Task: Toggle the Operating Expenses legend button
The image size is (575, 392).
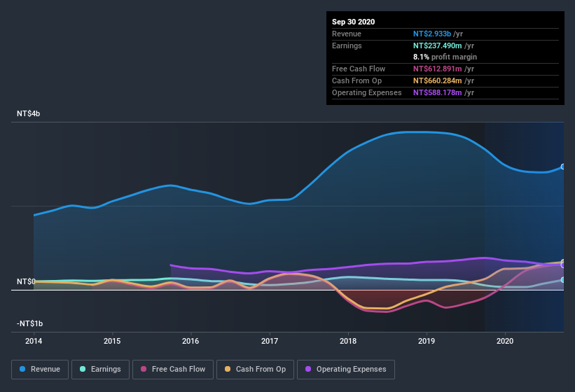Action: [346, 370]
